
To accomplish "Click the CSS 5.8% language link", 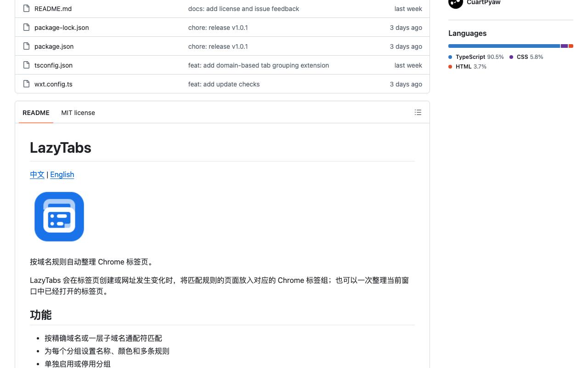I will 526,57.
